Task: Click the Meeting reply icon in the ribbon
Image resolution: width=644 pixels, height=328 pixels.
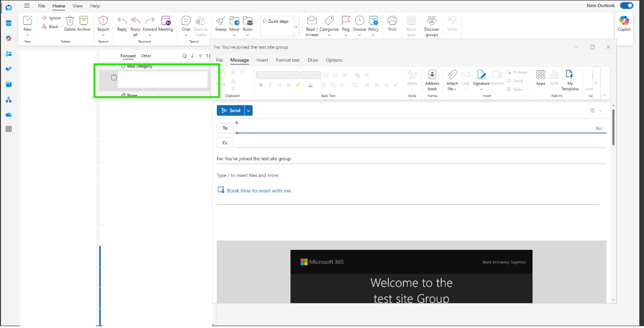Action: [166, 23]
